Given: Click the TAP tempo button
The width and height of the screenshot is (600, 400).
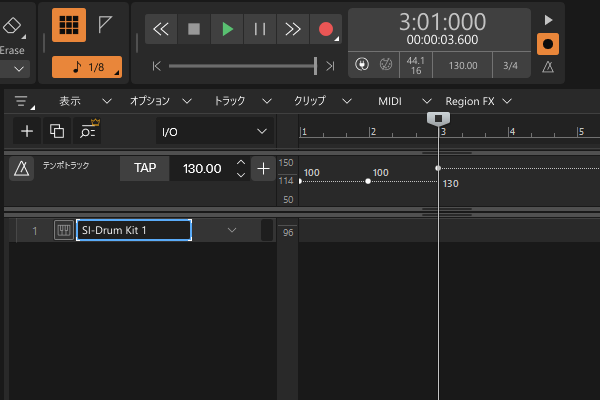Looking at the screenshot, I should coord(145,169).
